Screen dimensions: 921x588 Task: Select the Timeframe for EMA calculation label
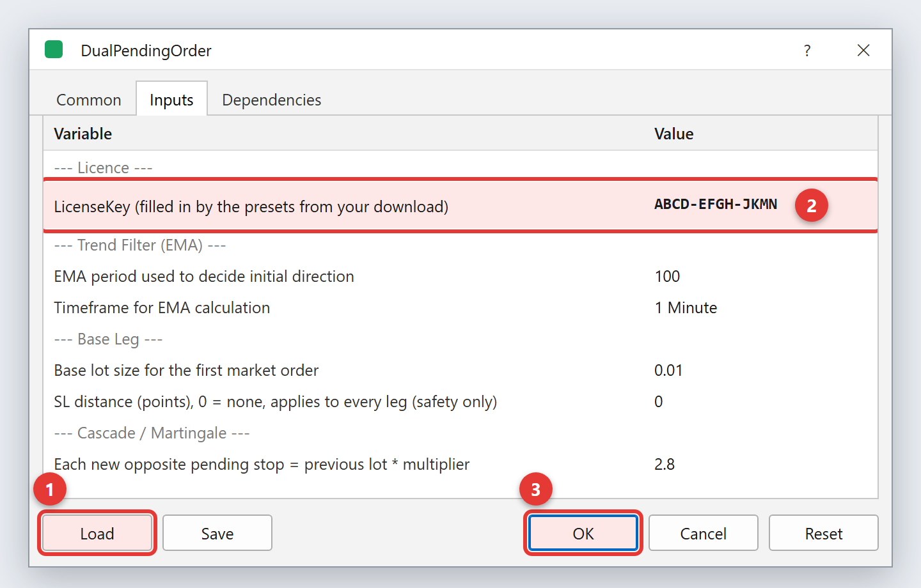[x=162, y=307]
